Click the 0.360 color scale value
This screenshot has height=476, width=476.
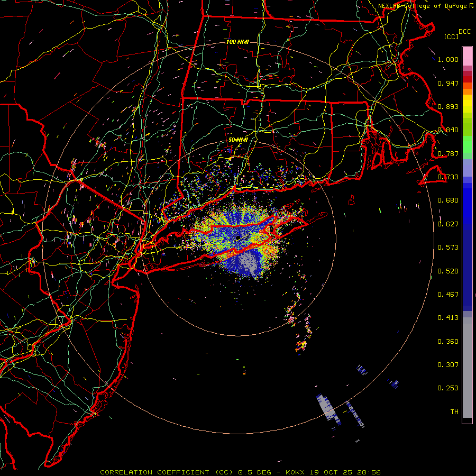click(x=448, y=342)
